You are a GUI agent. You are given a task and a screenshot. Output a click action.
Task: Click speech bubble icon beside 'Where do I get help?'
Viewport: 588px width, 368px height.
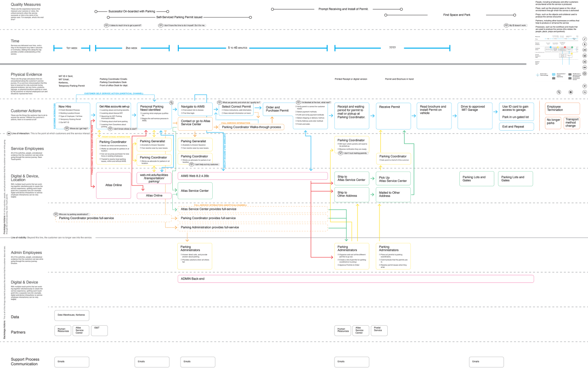(x=67, y=129)
